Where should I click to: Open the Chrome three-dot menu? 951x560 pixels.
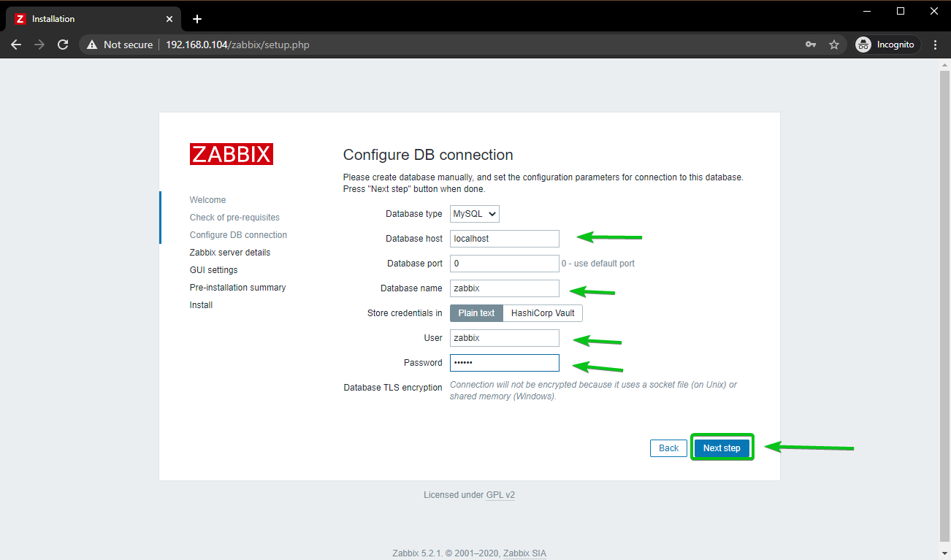point(936,45)
